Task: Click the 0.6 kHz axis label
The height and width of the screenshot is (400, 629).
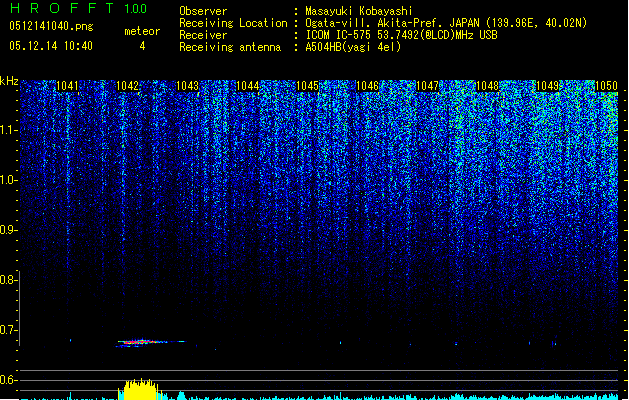Action: pos(8,380)
